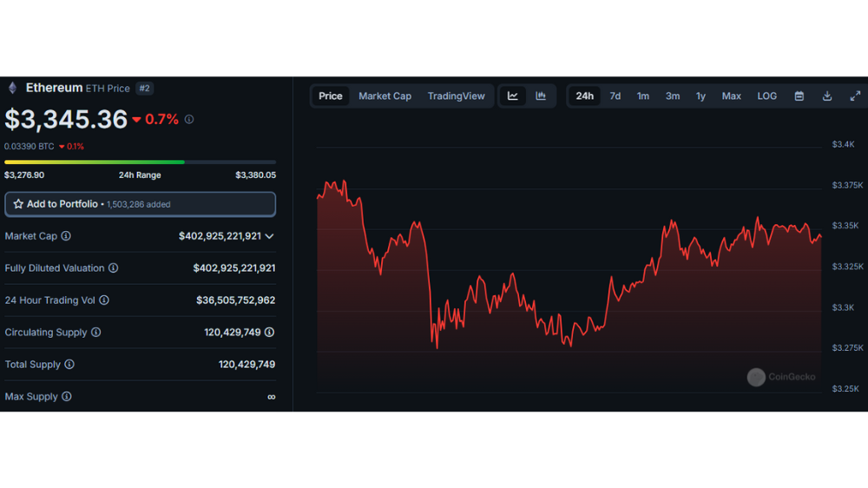Click the info icon next to 0.7% change
Screen dimensions: 868x488
coord(189,119)
